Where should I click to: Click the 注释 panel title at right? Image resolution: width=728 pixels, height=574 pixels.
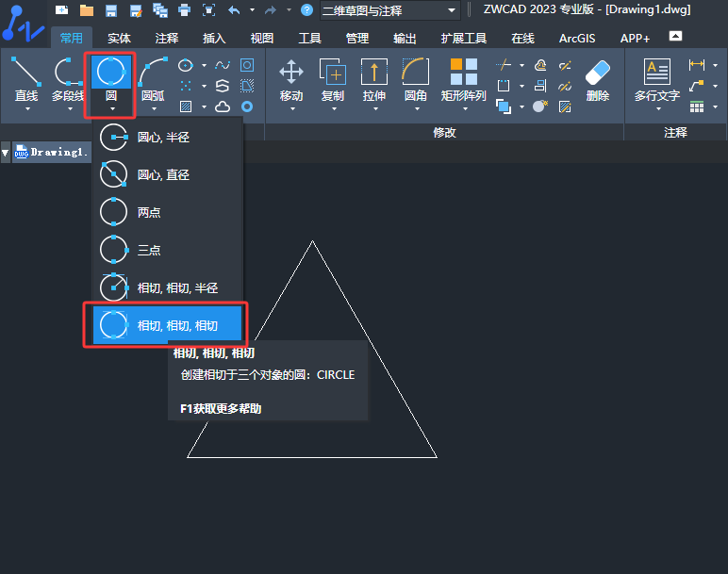[675, 133]
